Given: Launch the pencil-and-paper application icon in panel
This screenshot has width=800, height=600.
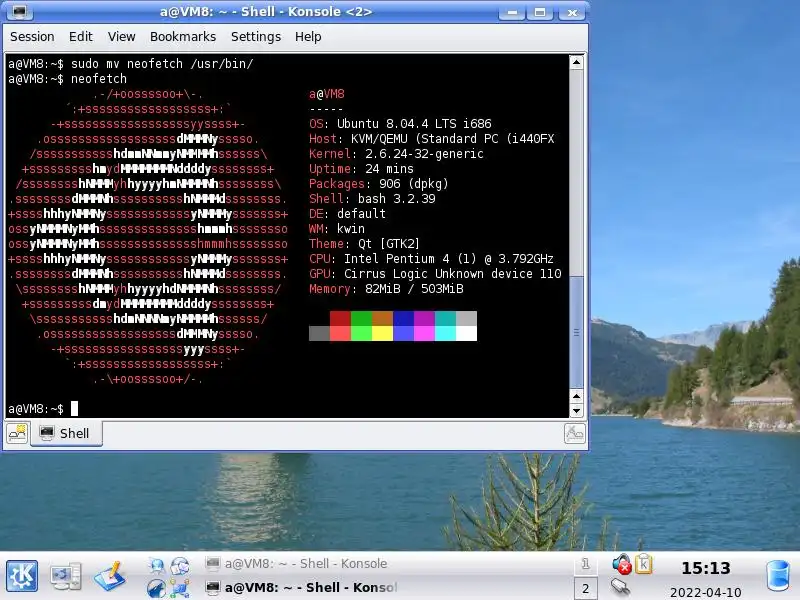Looking at the screenshot, I should 110,576.
